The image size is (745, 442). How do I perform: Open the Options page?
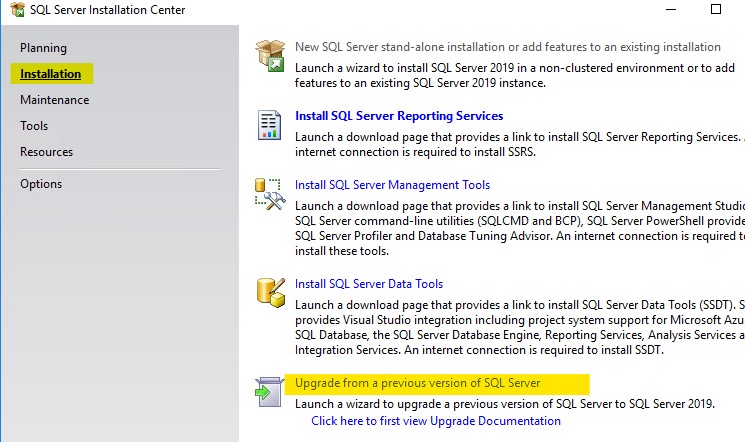point(41,184)
